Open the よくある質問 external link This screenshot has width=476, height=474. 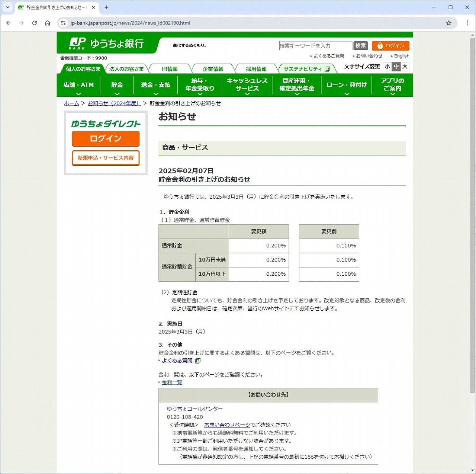click(177, 361)
